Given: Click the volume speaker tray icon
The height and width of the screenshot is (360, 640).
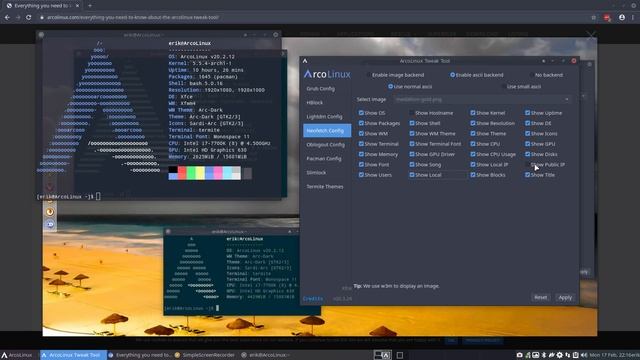Looking at the screenshot, I should pos(584,355).
